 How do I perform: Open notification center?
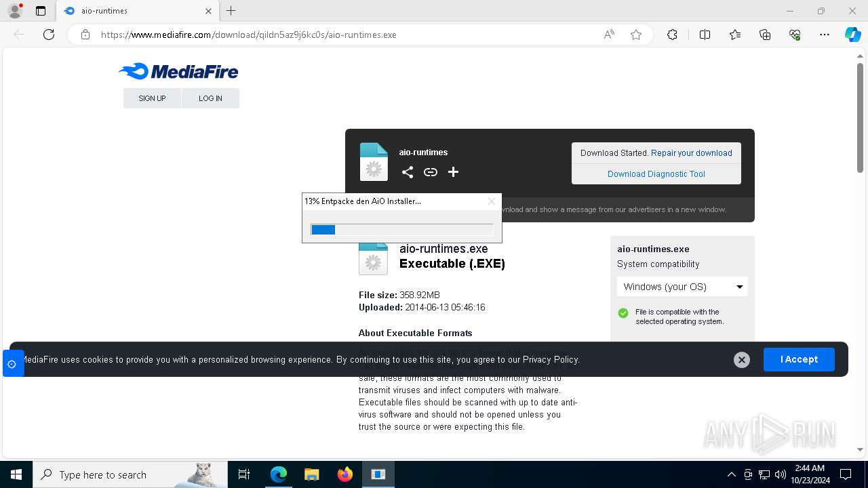coord(846,474)
